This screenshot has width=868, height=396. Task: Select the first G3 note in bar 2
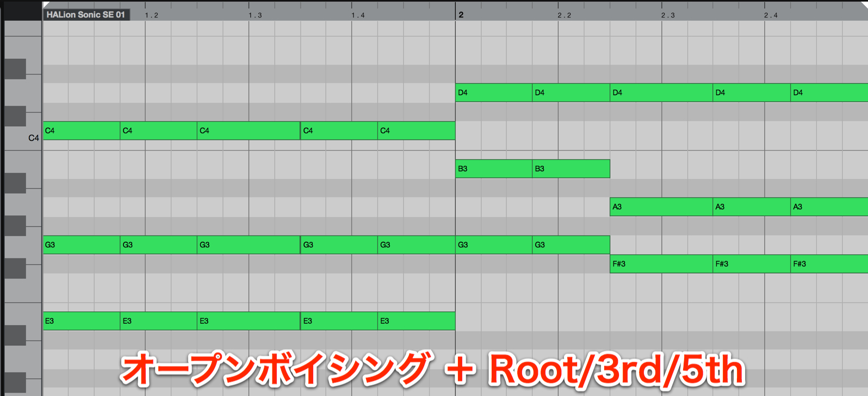pos(494,245)
